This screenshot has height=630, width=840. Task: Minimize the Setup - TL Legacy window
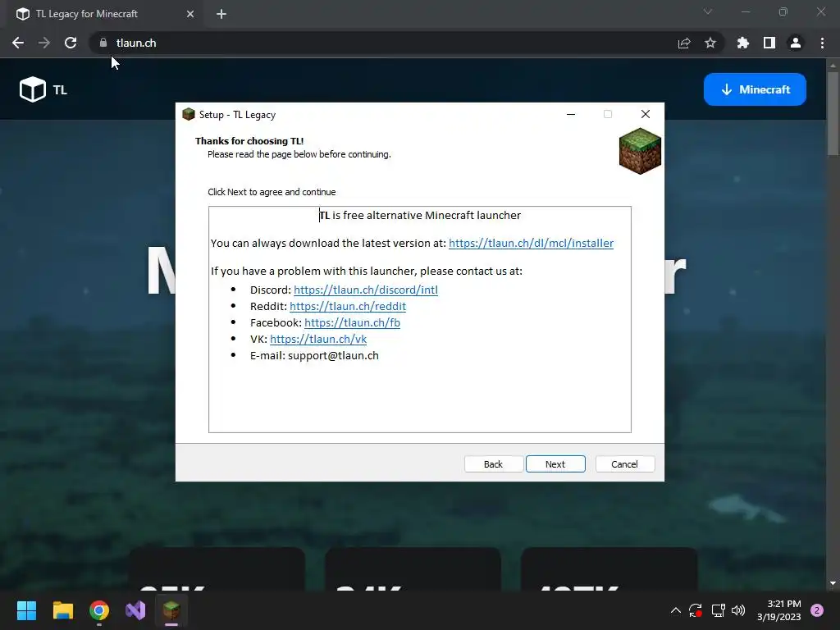tap(571, 114)
